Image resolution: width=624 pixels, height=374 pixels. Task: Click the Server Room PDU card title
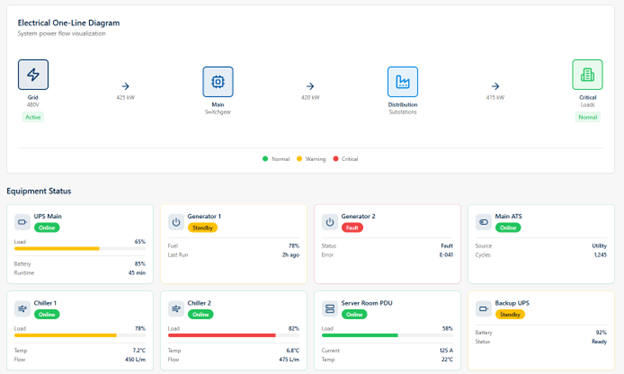click(x=367, y=303)
